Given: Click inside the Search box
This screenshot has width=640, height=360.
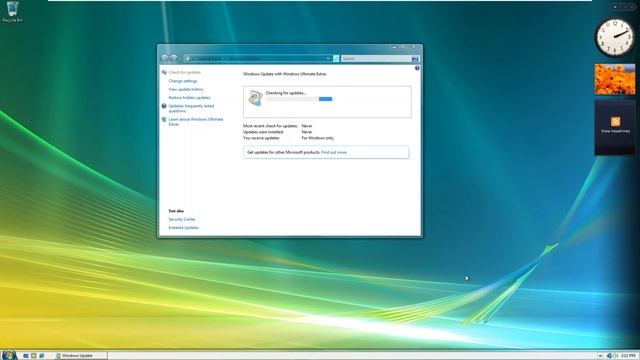Looking at the screenshot, I should pyautogui.click(x=376, y=59).
